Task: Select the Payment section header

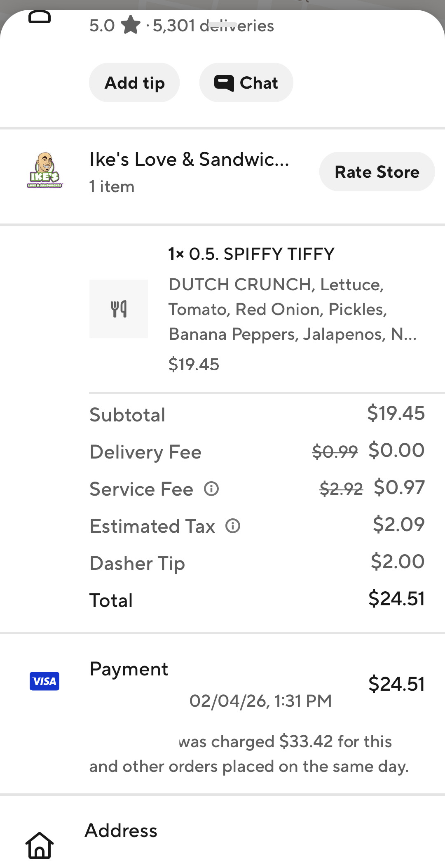Action: (x=129, y=669)
